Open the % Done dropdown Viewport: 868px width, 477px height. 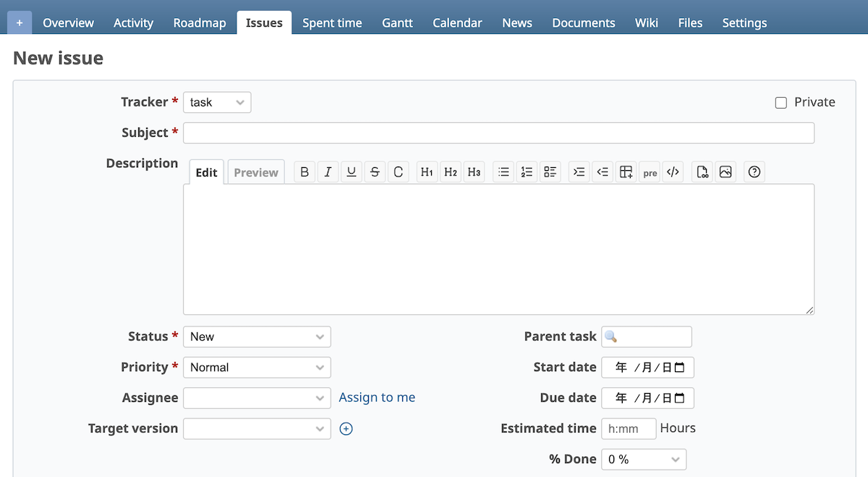[643, 459]
